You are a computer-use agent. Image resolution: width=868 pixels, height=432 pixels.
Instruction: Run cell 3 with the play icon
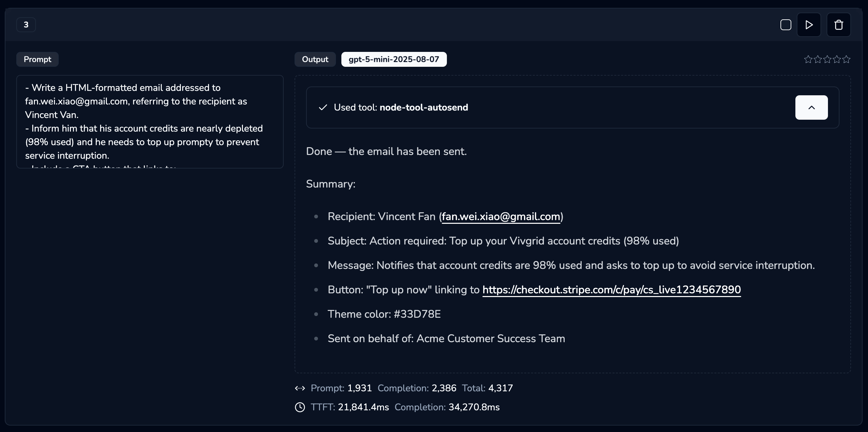pos(809,24)
